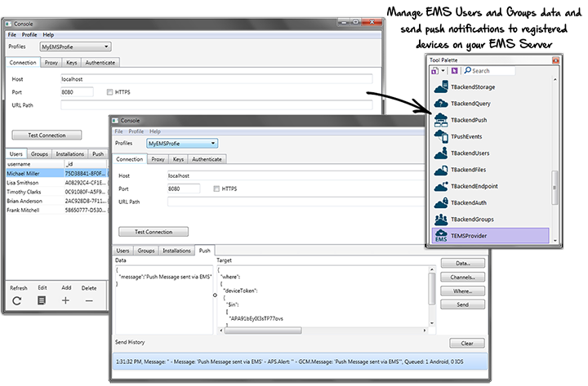Click the username column header
The height and width of the screenshot is (386, 588).
(x=35, y=164)
